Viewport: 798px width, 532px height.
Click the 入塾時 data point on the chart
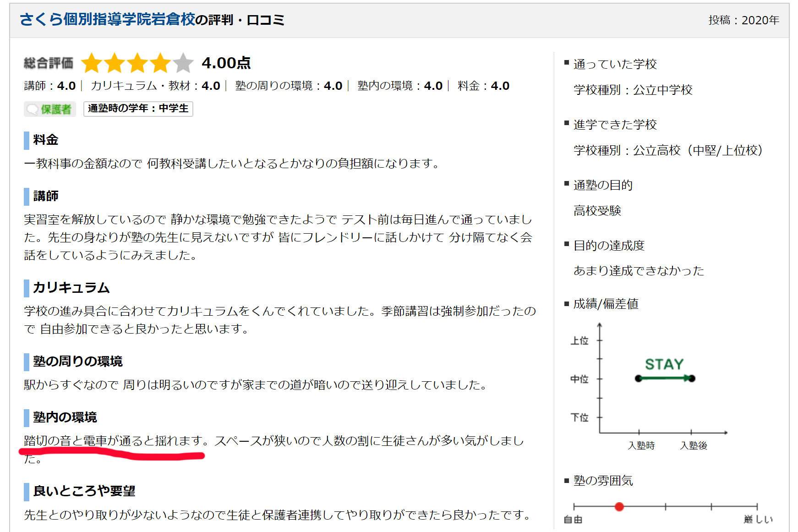[x=639, y=378]
